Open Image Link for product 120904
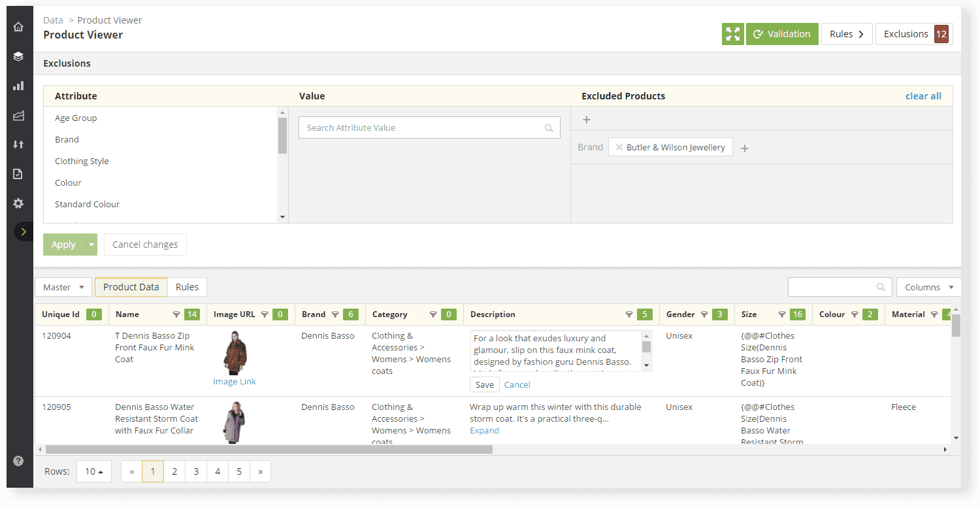The image size is (980, 508). [235, 382]
